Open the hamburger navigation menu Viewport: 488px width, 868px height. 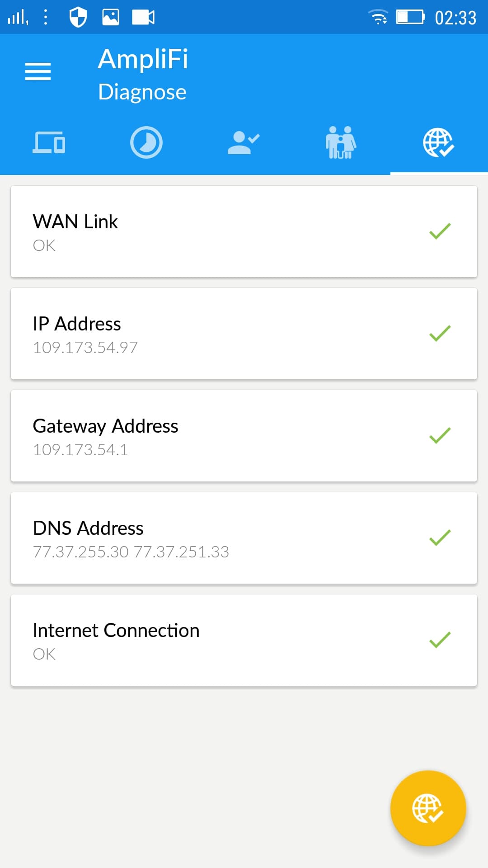[x=38, y=71]
